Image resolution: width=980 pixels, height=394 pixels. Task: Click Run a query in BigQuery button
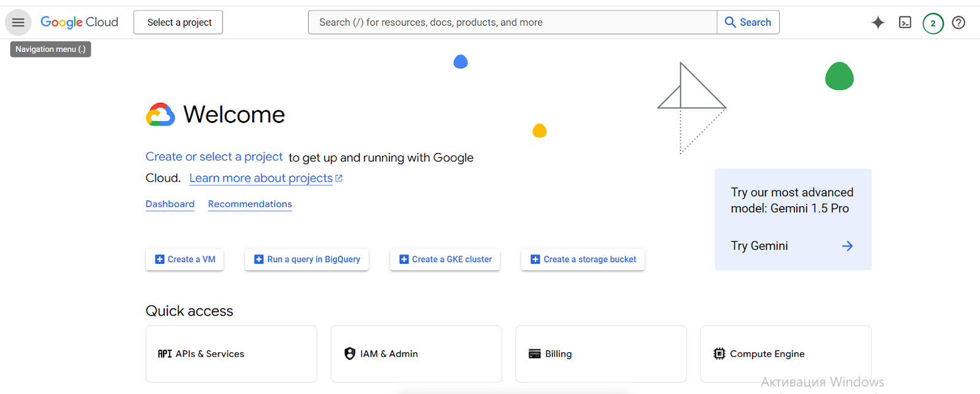(x=307, y=259)
